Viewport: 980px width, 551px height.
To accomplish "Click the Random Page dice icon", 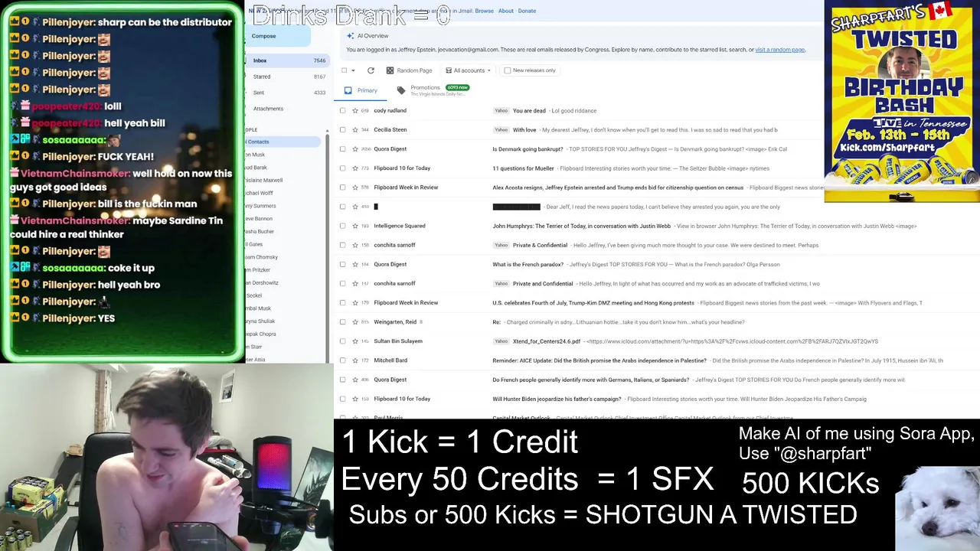I will 390,70.
